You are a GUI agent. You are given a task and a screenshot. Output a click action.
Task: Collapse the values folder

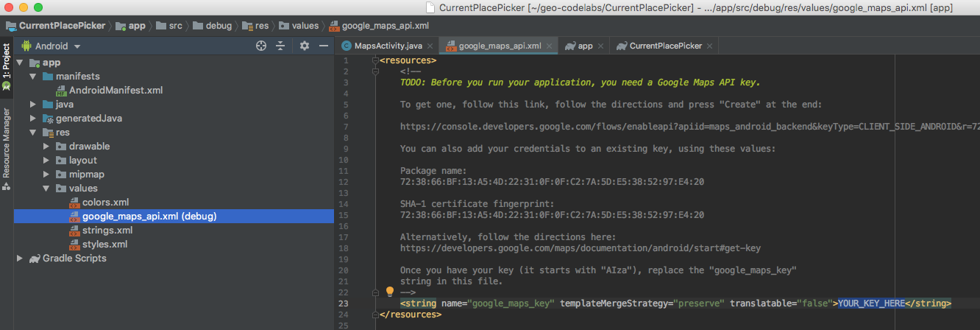46,189
